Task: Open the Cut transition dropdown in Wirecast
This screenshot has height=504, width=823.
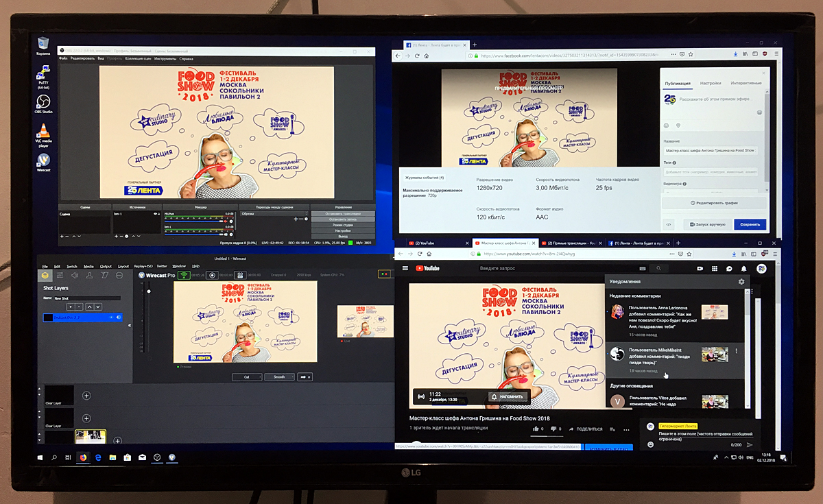Action: click(247, 376)
